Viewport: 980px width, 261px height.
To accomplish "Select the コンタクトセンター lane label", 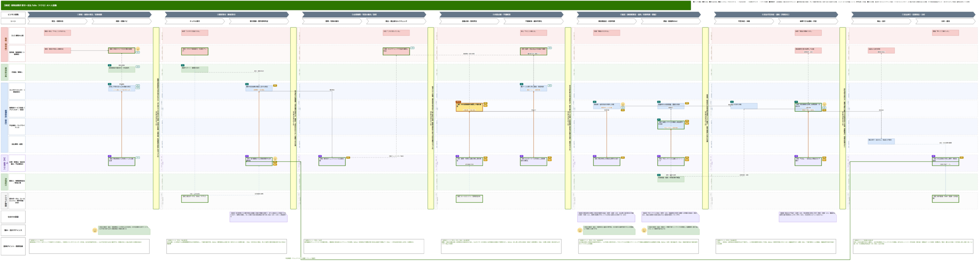I will coord(17,91).
